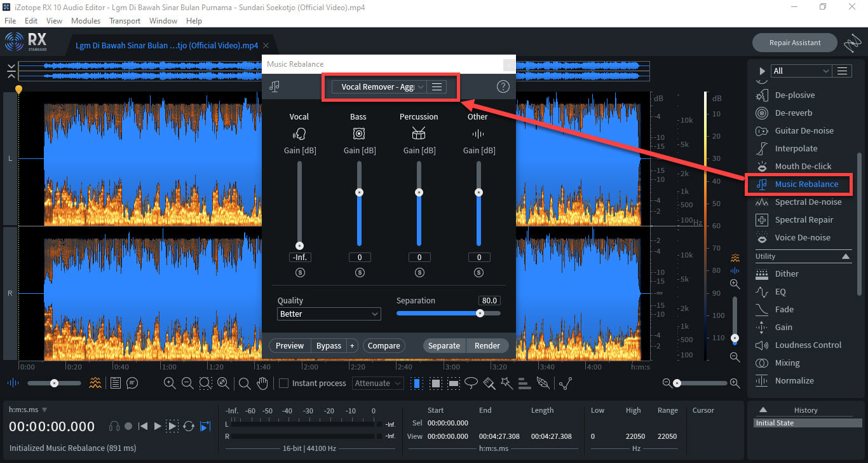
Task: Select the Brush selection tool
Action: coord(489,383)
